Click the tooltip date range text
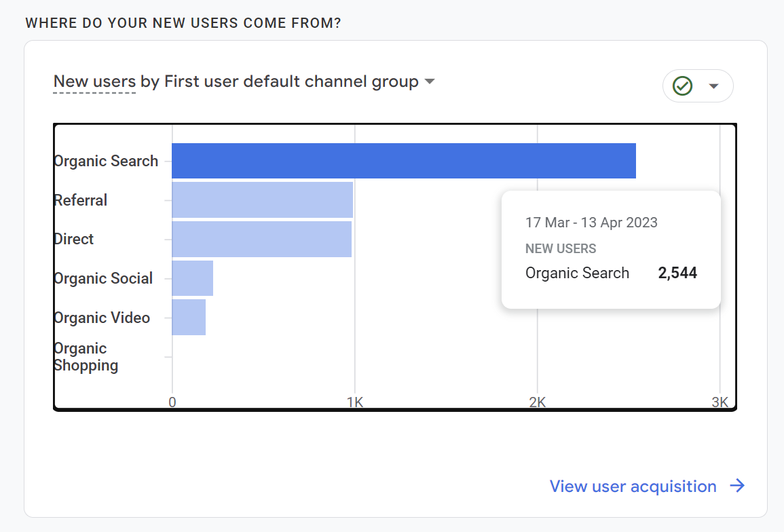The height and width of the screenshot is (532, 784). tap(591, 223)
